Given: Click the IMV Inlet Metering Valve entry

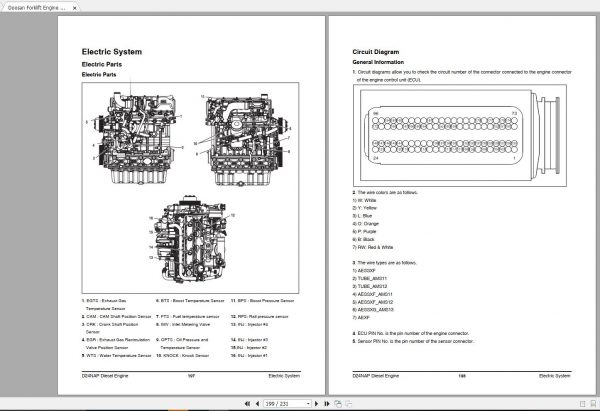Looking at the screenshot, I should click(x=183, y=325).
